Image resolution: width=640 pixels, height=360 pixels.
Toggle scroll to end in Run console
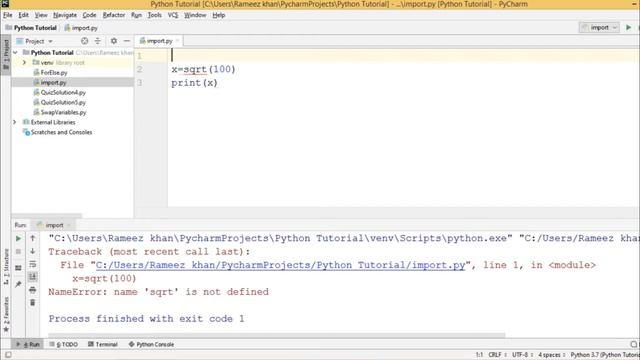pos(33,277)
